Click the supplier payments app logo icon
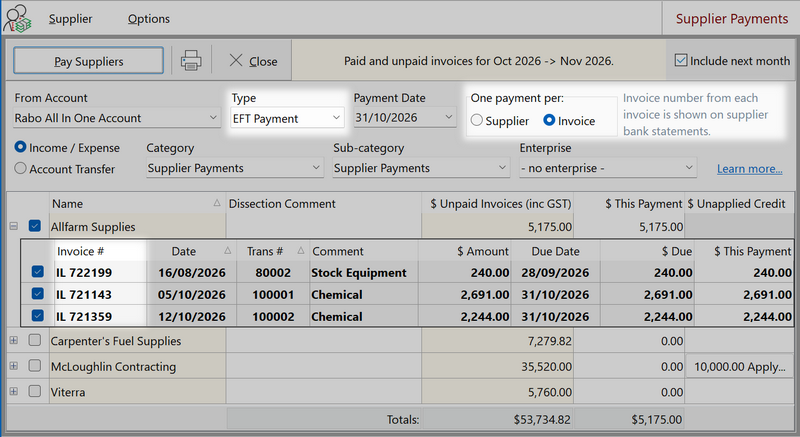Image resolution: width=800 pixels, height=437 pixels. point(17,18)
